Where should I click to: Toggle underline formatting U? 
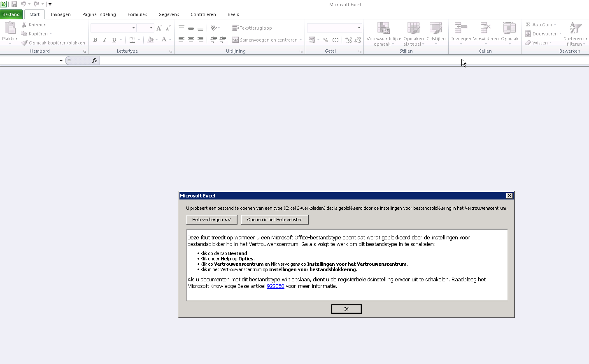pos(114,40)
